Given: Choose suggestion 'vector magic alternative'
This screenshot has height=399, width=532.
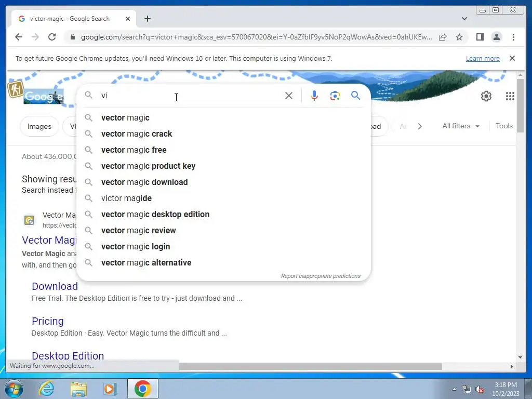Looking at the screenshot, I should (224, 262).
